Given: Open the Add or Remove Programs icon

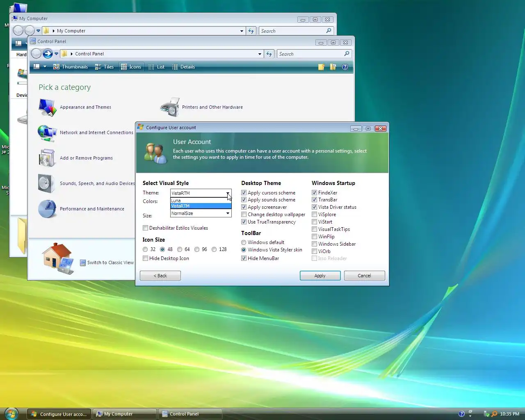Looking at the screenshot, I should 47,158.
